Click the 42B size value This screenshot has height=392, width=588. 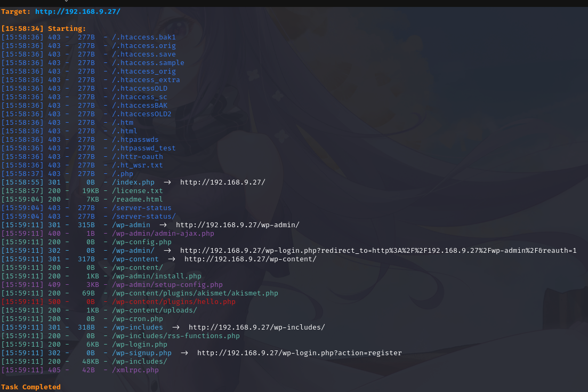(x=88, y=370)
